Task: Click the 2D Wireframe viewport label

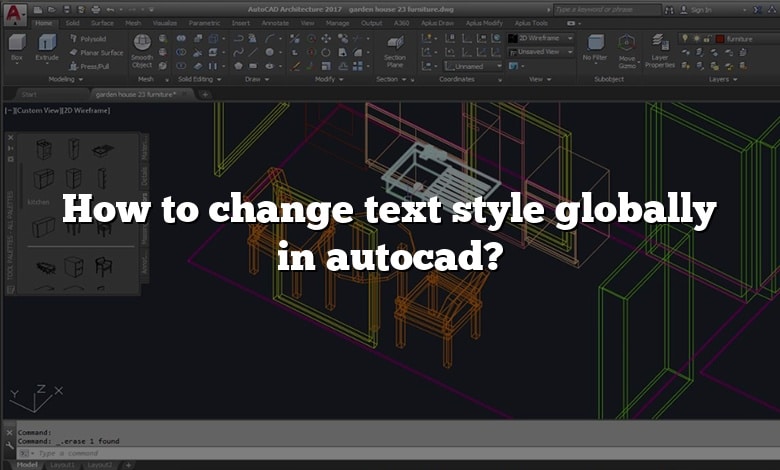Action: point(85,110)
